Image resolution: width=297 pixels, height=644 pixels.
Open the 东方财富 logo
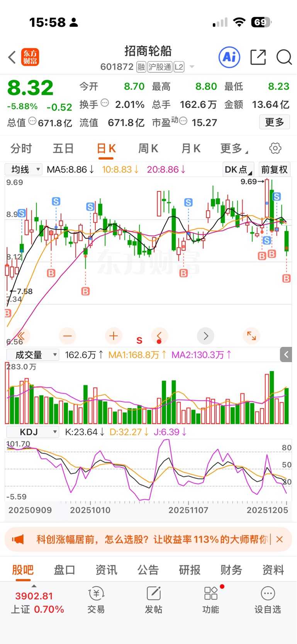coord(30,57)
